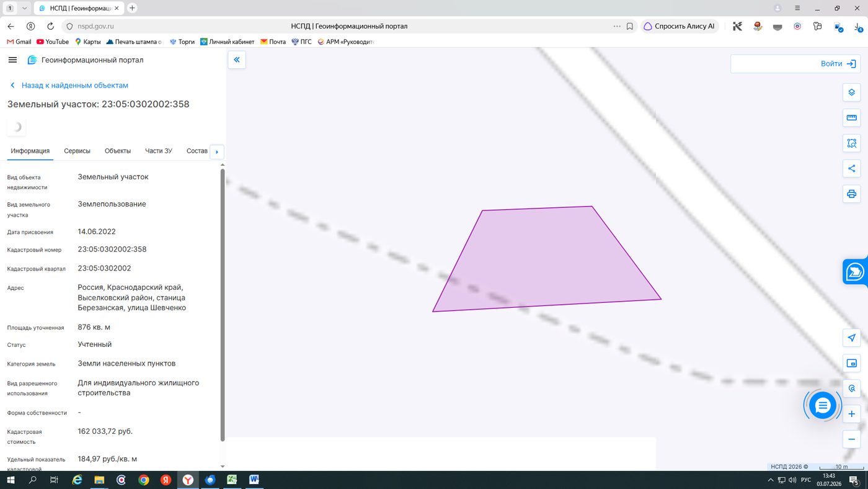
Task: Click the cadastral cost 162 033,72 руб.
Action: pos(105,431)
